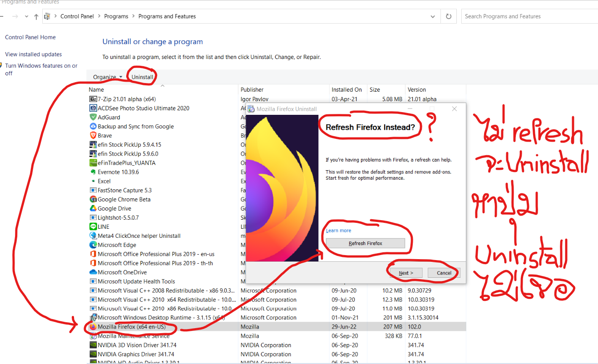Click the FastStone Capture 5.3 icon
Screen dimensions: 598x364
pos(93,190)
